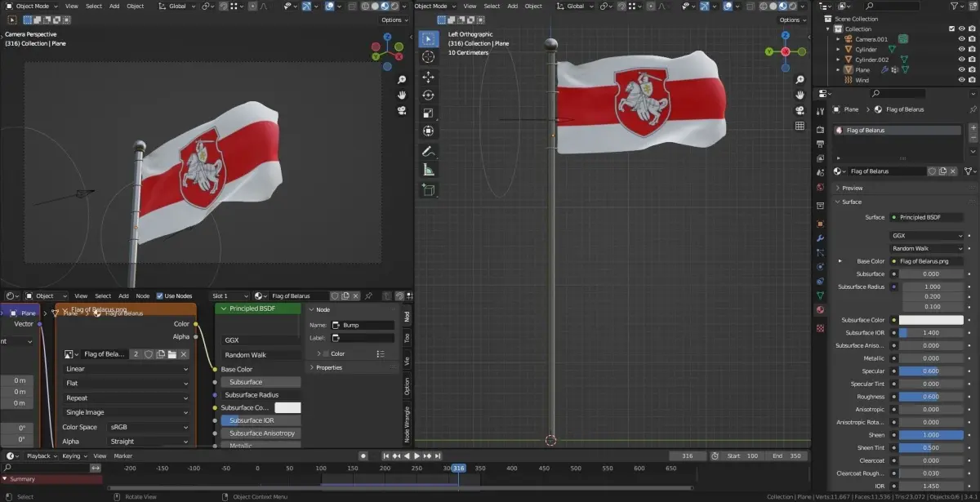980x502 pixels.
Task: Select the Transform tool in right viewport
Action: (429, 131)
